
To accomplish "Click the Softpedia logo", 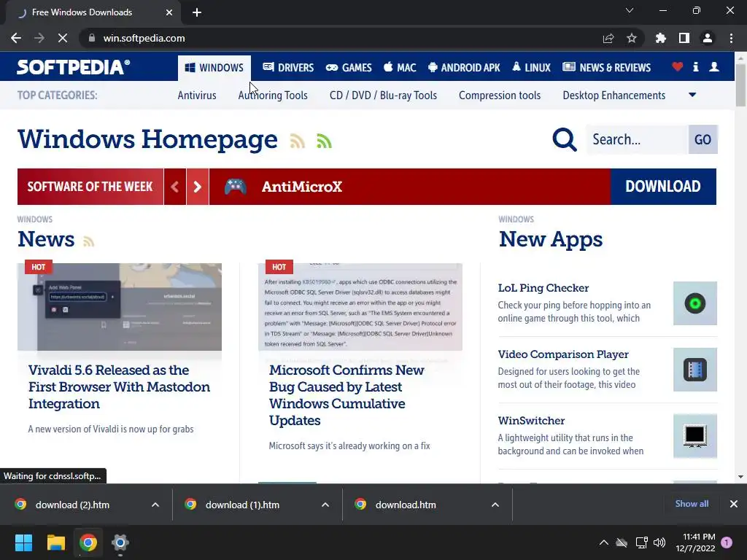I will (74, 67).
